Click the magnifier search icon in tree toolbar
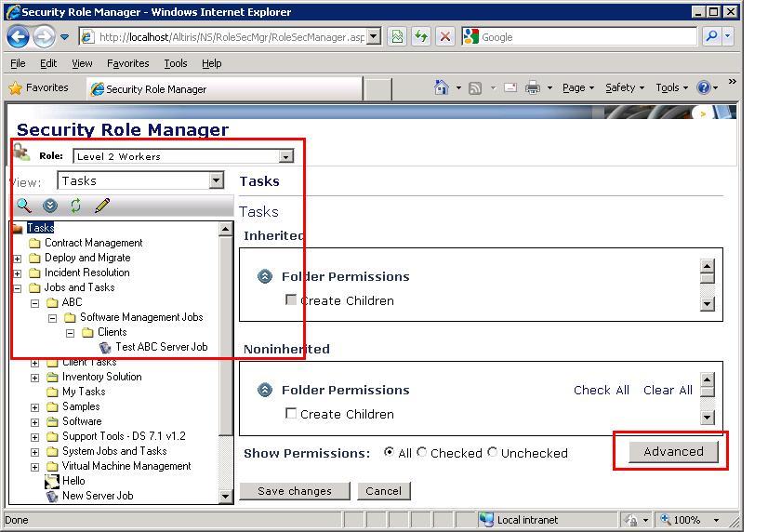This screenshot has height=532, width=781. pyautogui.click(x=23, y=206)
